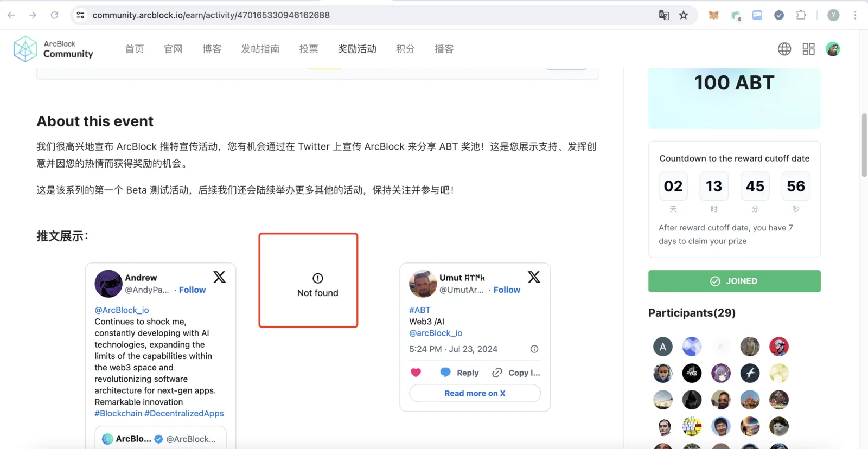
Task: Open Andrew's display name on the tweet
Action: (x=141, y=278)
